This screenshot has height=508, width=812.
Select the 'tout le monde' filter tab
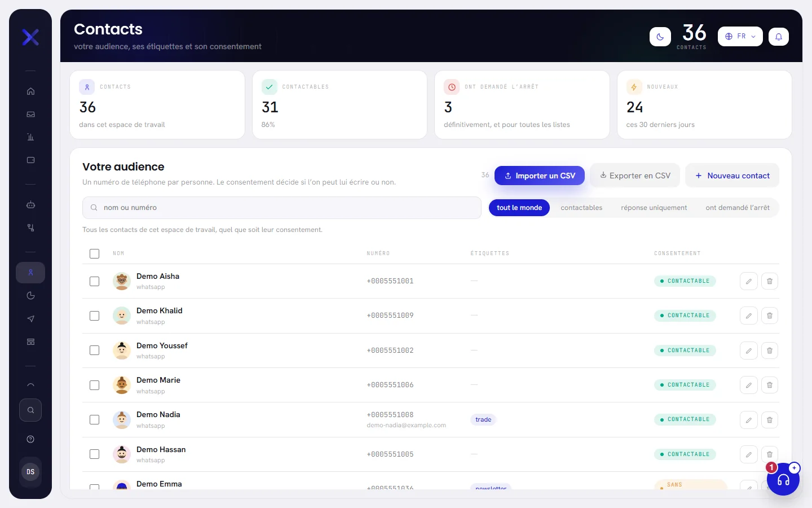(519, 208)
